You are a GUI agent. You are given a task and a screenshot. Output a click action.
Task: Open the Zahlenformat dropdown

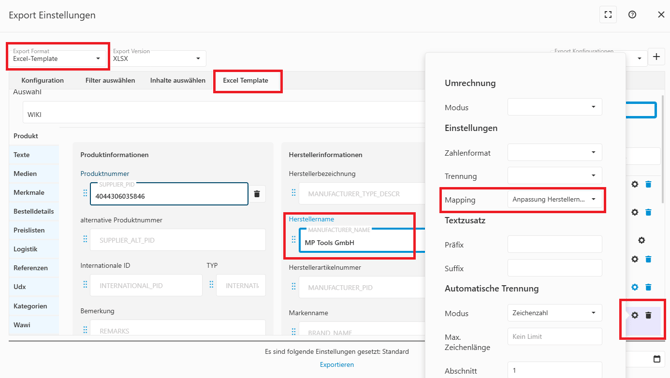(x=555, y=152)
